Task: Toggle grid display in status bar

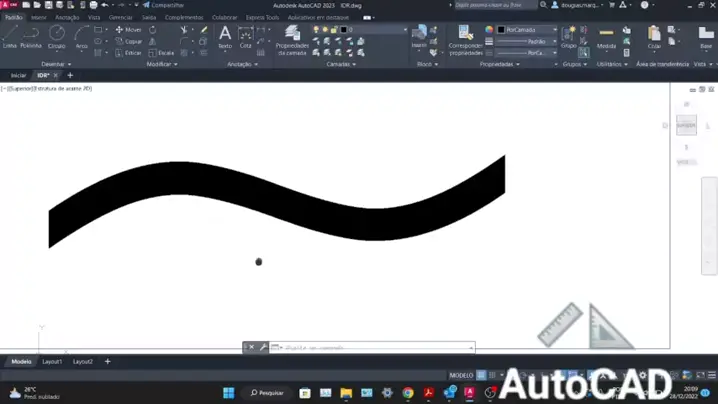Action: pos(481,376)
